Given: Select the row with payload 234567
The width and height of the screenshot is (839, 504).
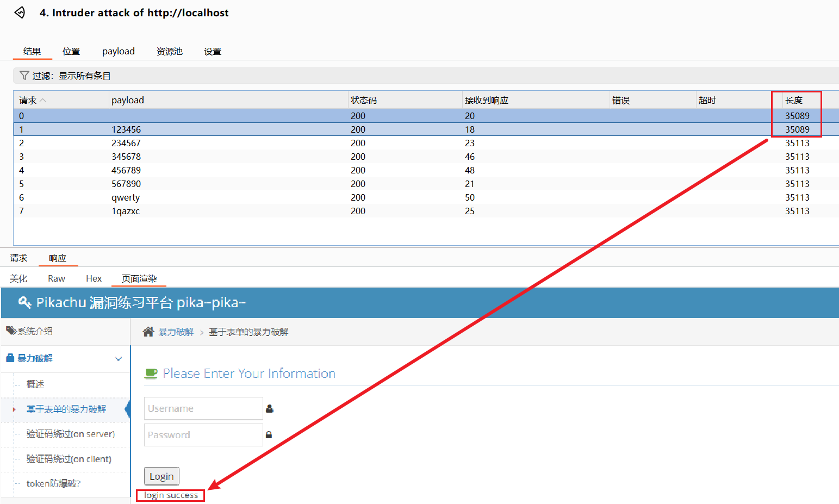Looking at the screenshot, I should coord(426,143).
